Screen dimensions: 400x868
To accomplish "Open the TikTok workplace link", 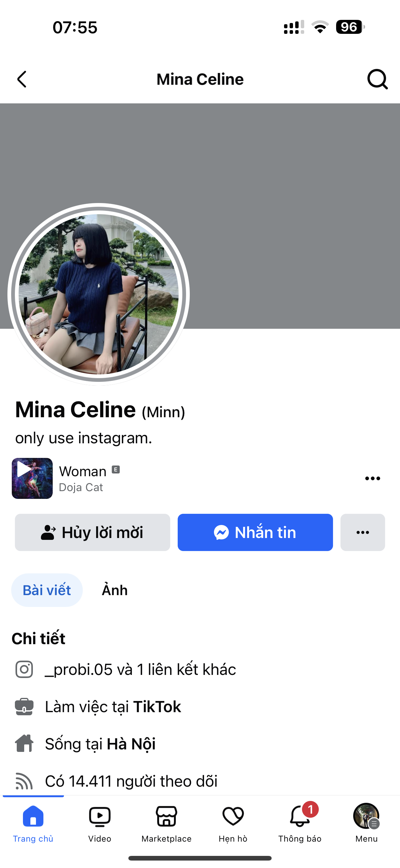I will (157, 707).
